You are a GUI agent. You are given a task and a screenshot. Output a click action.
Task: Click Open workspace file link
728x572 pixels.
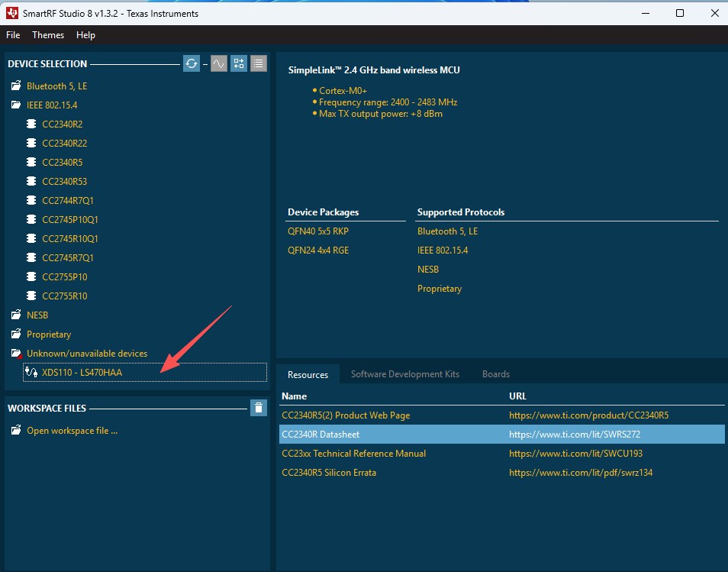pyautogui.click(x=72, y=430)
